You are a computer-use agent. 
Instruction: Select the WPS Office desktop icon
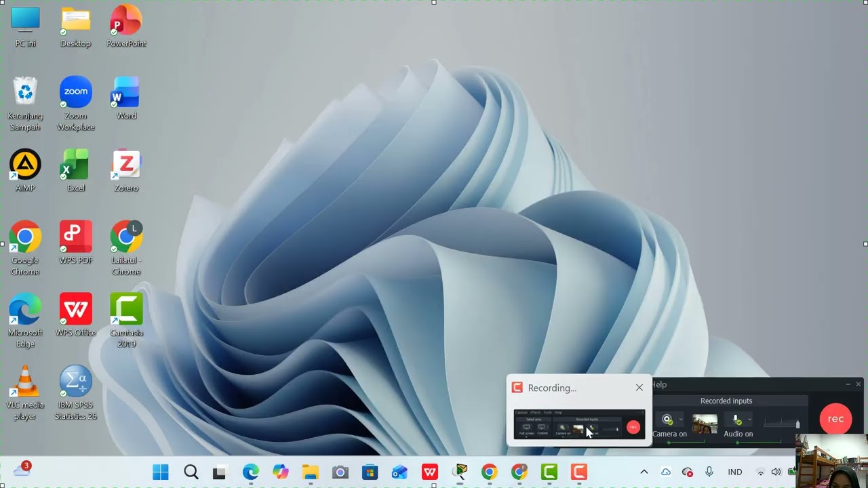75,315
